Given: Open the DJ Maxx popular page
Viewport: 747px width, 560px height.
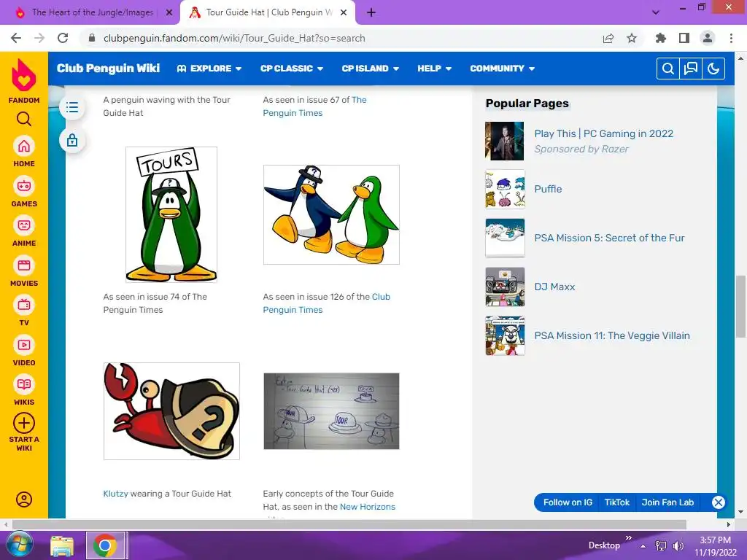Looking at the screenshot, I should (554, 287).
